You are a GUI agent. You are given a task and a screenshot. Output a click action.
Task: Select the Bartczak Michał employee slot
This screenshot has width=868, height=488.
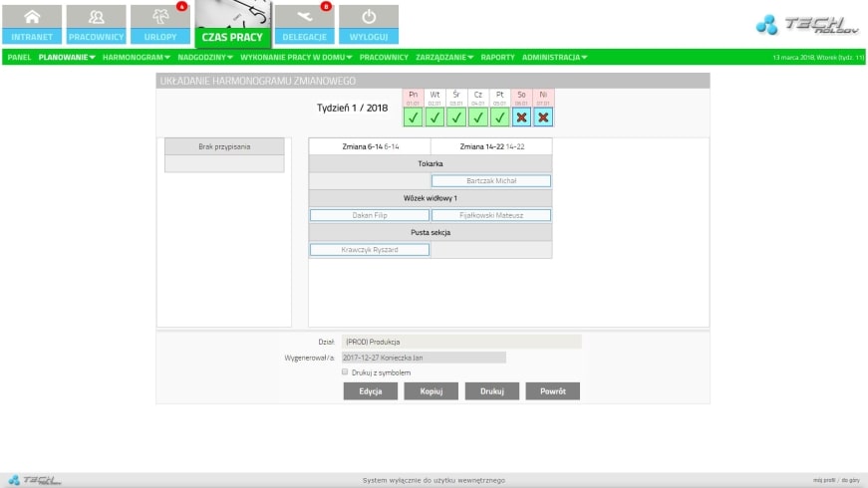[x=490, y=181]
